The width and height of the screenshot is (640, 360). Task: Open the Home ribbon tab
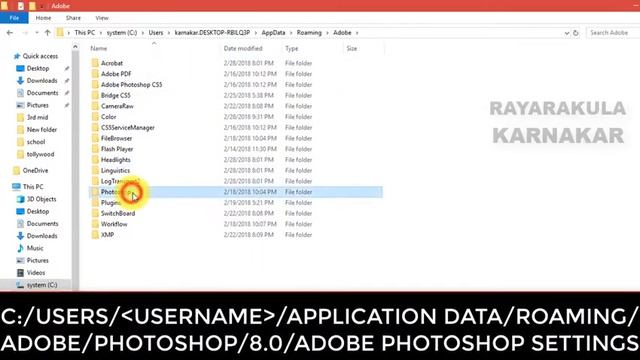point(43,18)
